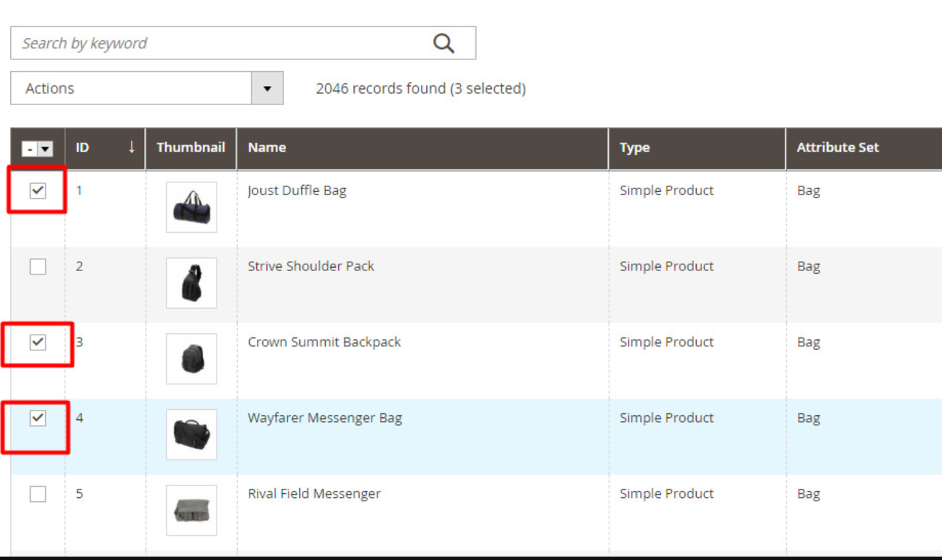Click the Name column header
Screen dimensions: 942x560
[267, 148]
